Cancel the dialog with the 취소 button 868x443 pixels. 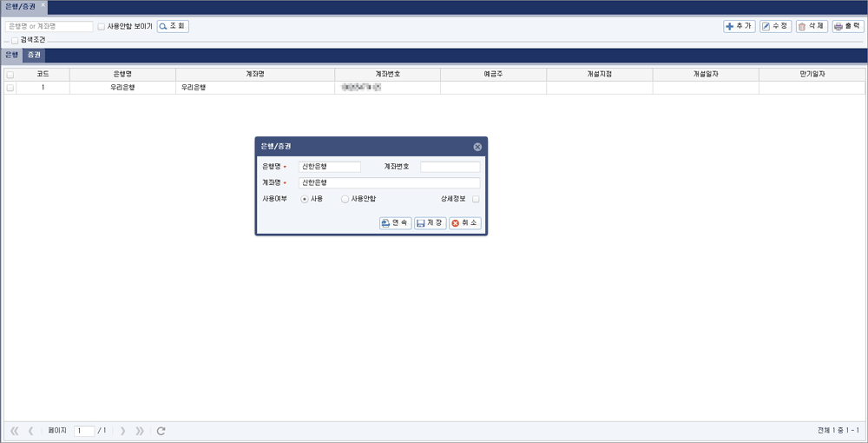tap(464, 223)
